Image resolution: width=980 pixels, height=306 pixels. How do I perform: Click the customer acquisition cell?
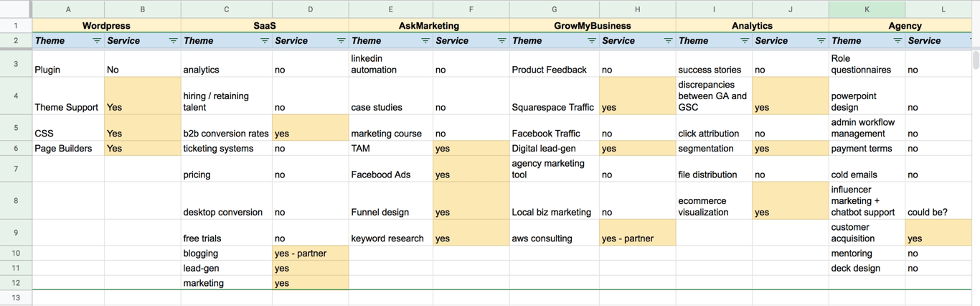click(x=867, y=233)
